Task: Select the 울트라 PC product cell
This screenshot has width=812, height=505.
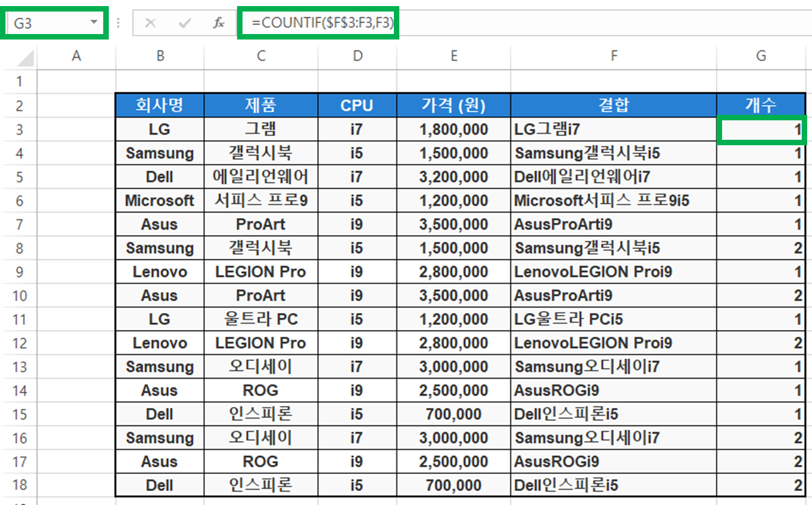Action: [x=261, y=319]
